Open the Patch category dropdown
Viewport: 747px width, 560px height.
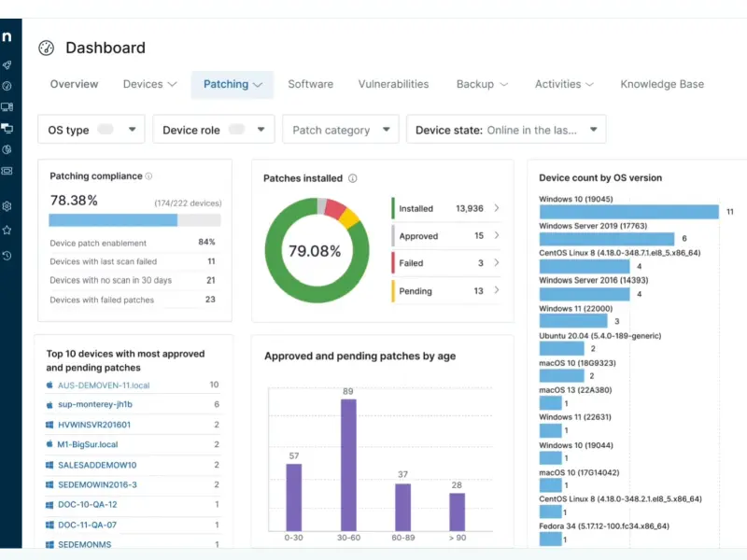(341, 130)
